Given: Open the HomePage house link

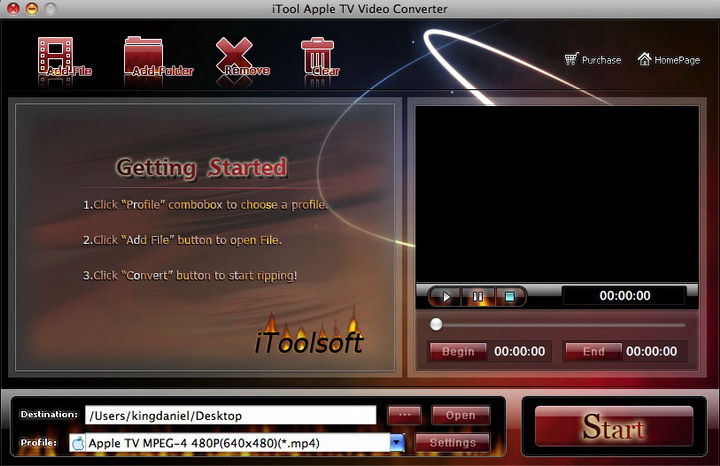Looking at the screenshot, I should [669, 60].
